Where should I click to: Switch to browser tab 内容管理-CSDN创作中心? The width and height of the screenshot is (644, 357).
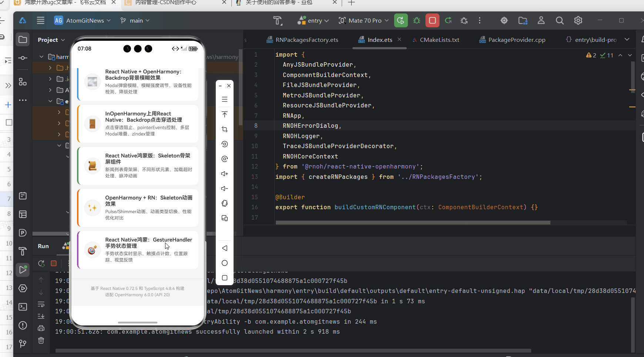(x=166, y=3)
